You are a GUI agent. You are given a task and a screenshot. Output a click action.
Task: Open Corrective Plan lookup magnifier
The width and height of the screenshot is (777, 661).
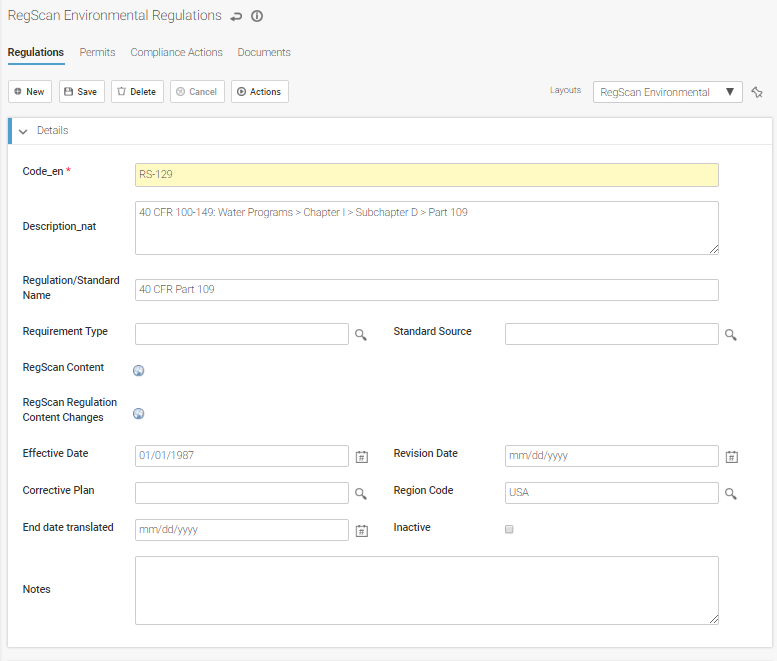pos(361,494)
